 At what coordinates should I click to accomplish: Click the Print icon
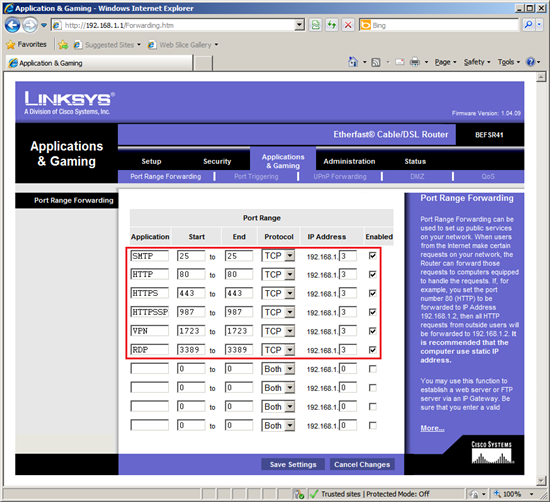coord(415,62)
